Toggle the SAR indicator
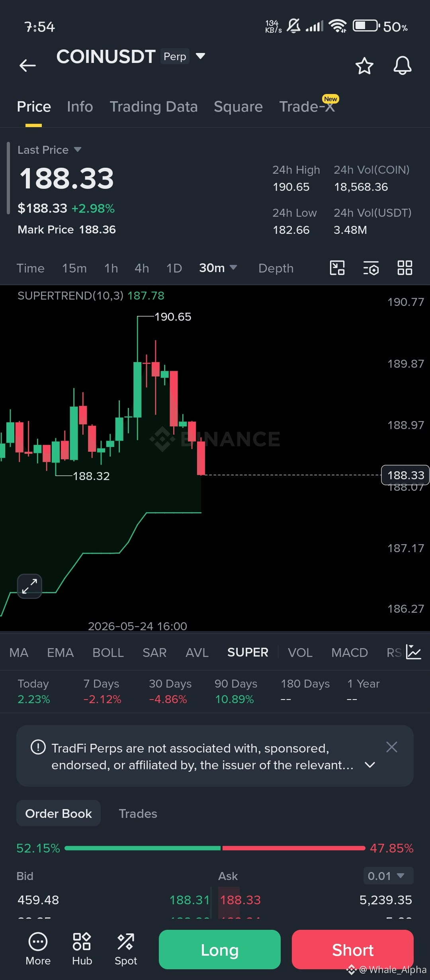The height and width of the screenshot is (980, 430). click(x=154, y=653)
